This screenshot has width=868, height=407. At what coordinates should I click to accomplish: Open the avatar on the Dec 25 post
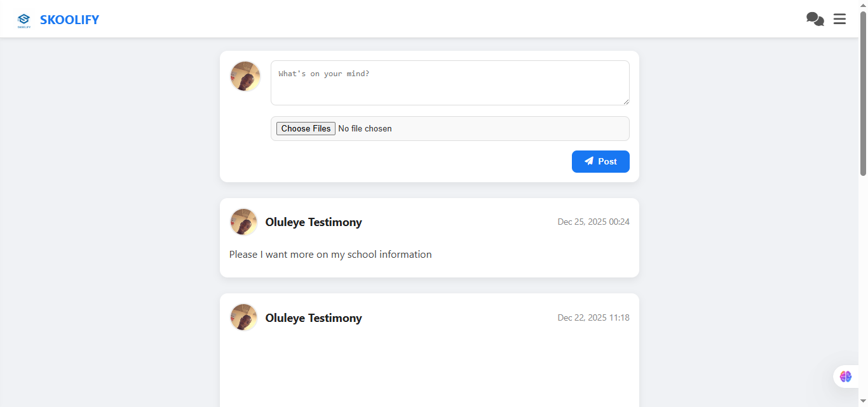243,222
